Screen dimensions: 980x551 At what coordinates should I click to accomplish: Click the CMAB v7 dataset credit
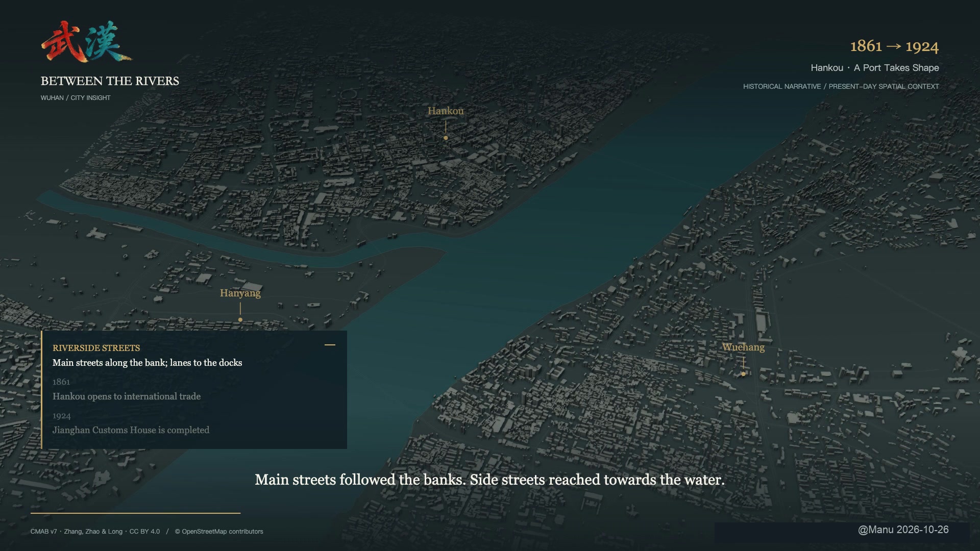click(x=43, y=532)
